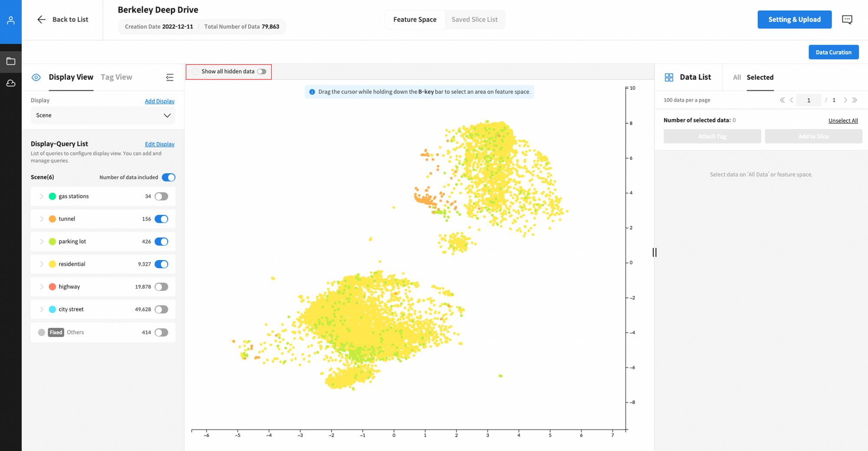The height and width of the screenshot is (451, 868).
Task: Click the Data List grid icon
Action: (669, 77)
